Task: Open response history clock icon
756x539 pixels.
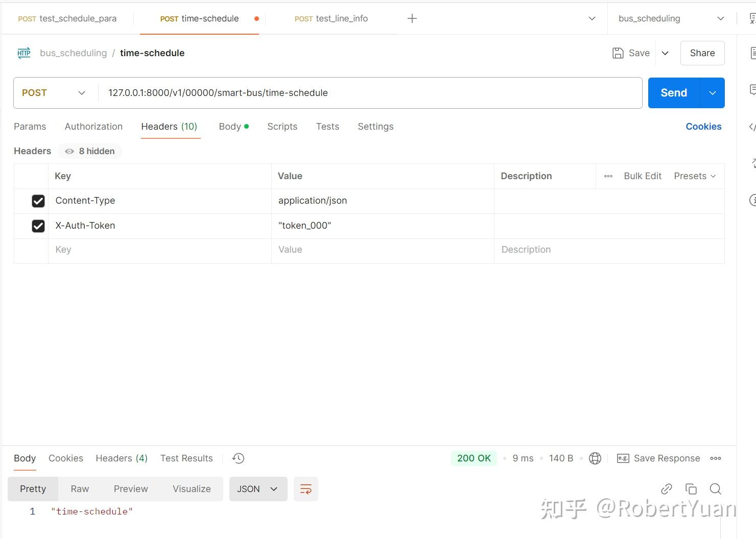Action: coord(238,458)
